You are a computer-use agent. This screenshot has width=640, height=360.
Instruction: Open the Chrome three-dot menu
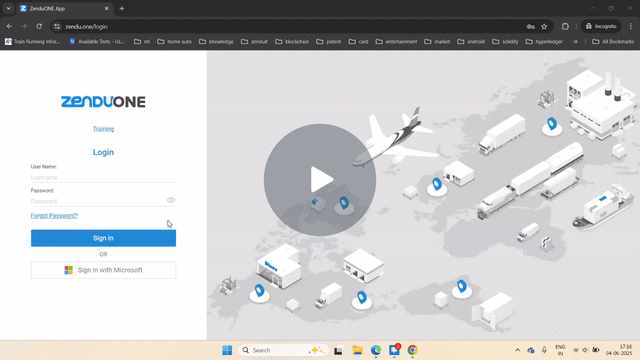pos(631,26)
